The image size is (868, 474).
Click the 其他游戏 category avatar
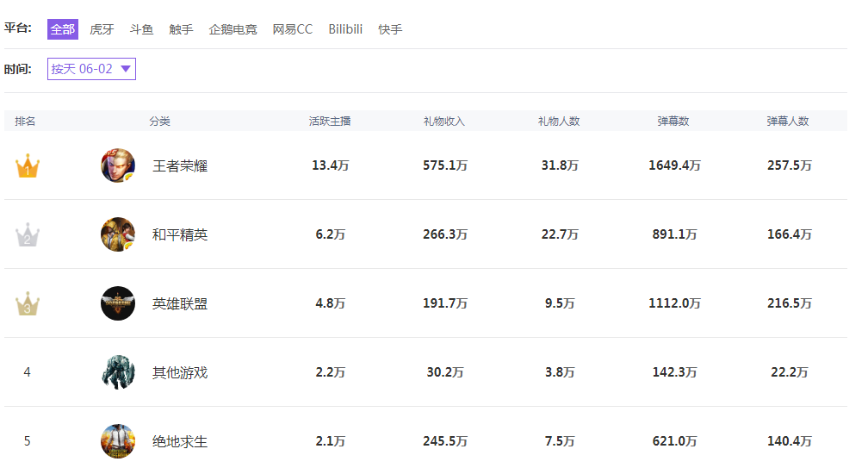[118, 372]
